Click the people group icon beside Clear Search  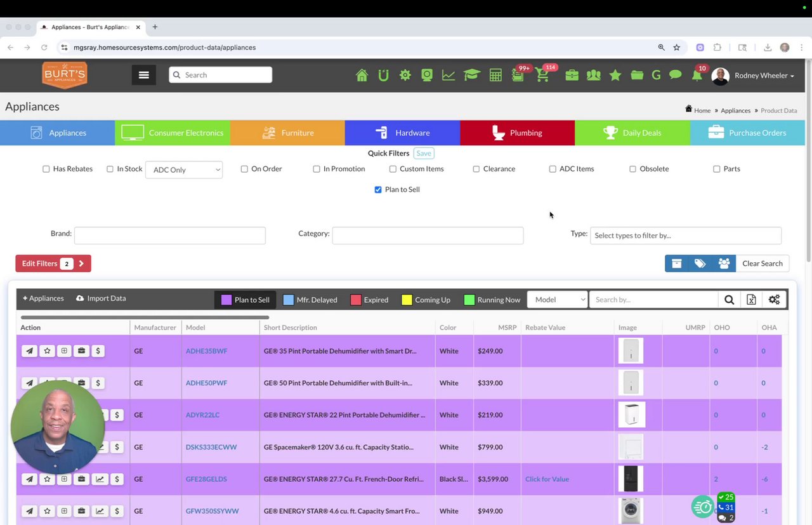coord(724,263)
